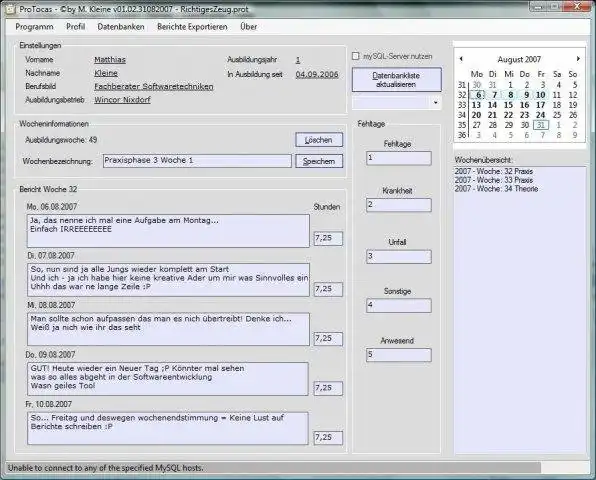Go to previous month in calendar
596x480 pixels.
pos(461,59)
